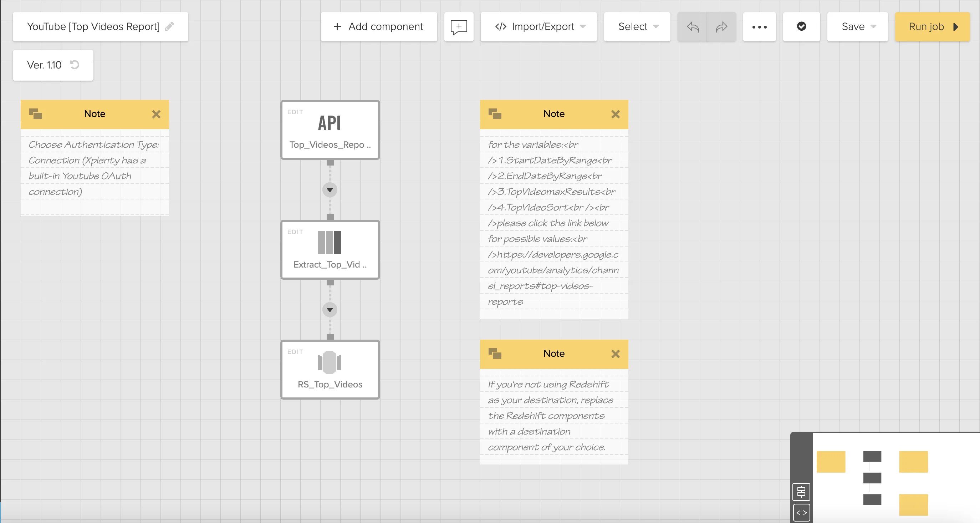This screenshot has width=980, height=523.
Task: Click the RS_Top_Videos label text
Action: (x=330, y=385)
